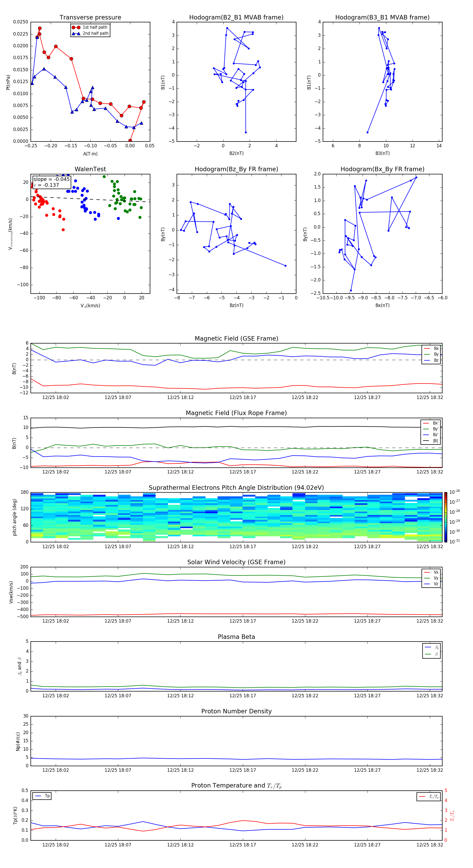Click '12/25 18:12' tick under Proton Number Density plot
This screenshot has height=868, width=473.
point(181,770)
